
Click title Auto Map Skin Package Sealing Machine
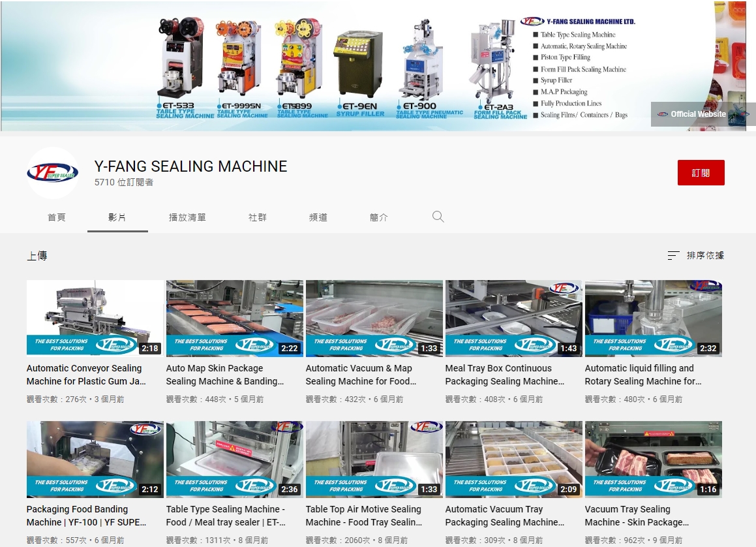(225, 375)
